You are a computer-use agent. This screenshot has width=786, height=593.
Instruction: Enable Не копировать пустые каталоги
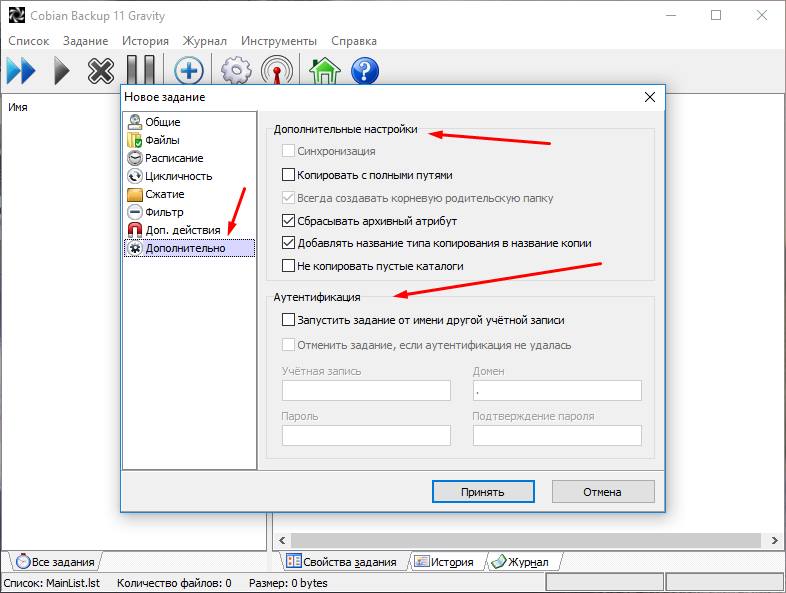coord(288,266)
